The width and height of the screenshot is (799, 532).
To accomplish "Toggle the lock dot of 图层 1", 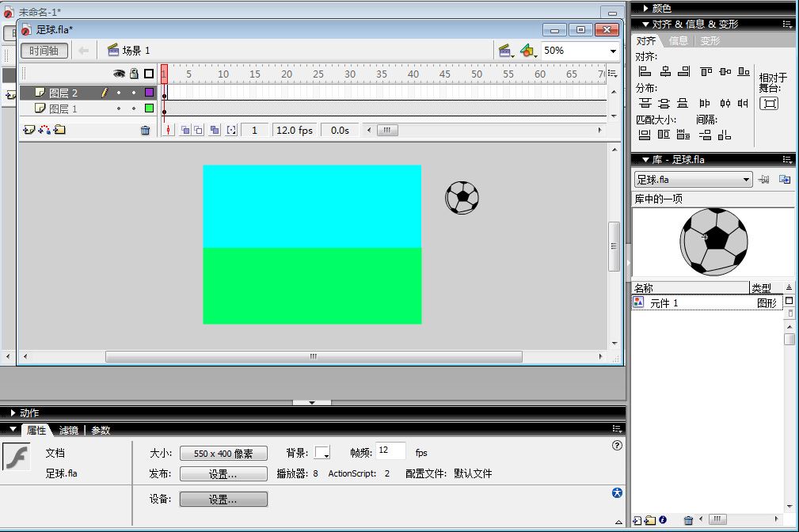I will (x=134, y=108).
